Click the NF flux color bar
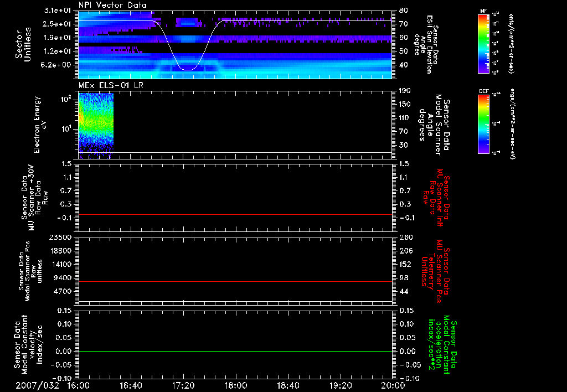Viewport: 567px width, 392px height. tap(483, 43)
